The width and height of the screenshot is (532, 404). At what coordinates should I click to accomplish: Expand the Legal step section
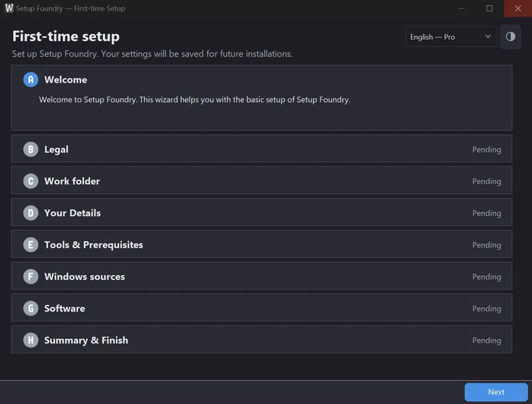pyautogui.click(x=261, y=149)
